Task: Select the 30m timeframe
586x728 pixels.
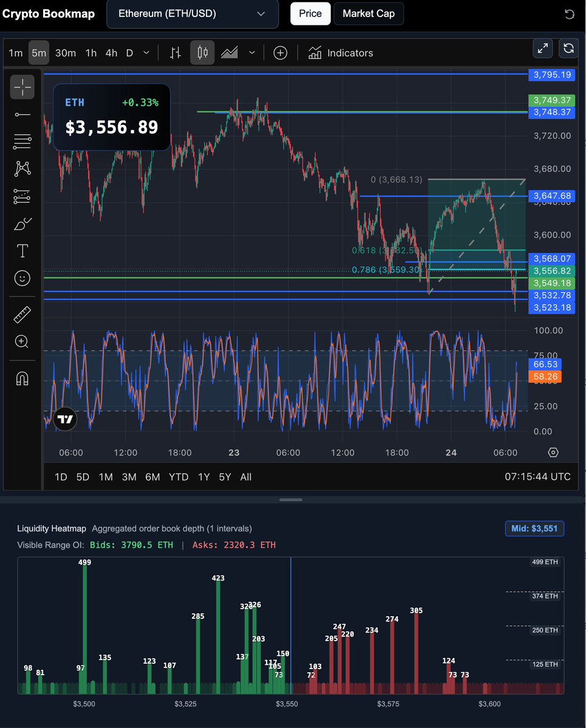Action: [66, 53]
